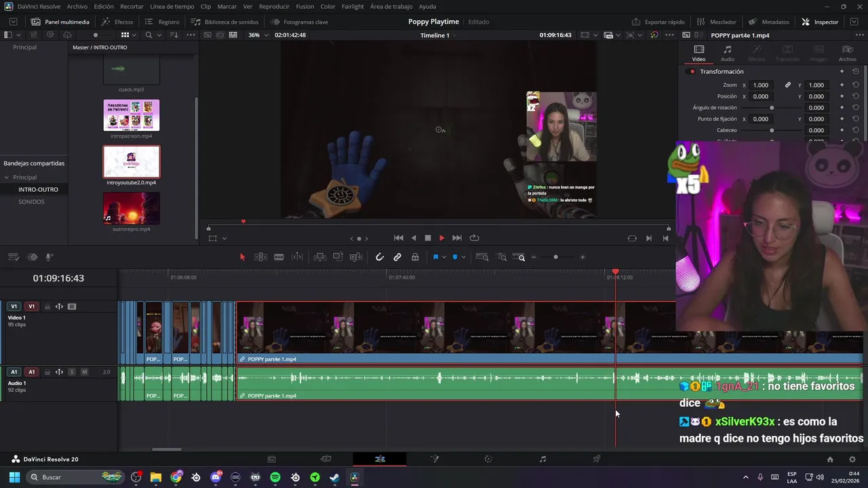Viewport: 868px width, 488px height.
Task: Toggle the Panel multimedia button
Action: tap(60, 22)
